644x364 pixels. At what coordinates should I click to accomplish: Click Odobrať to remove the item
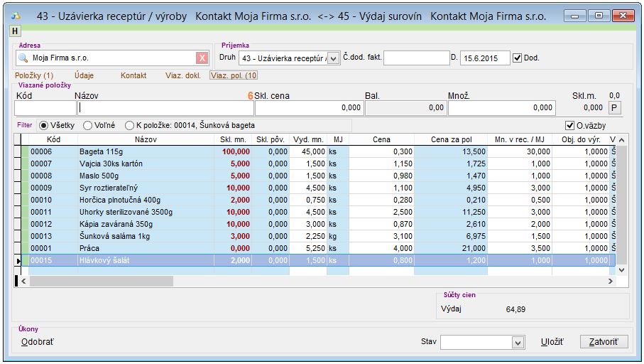pyautogui.click(x=37, y=342)
